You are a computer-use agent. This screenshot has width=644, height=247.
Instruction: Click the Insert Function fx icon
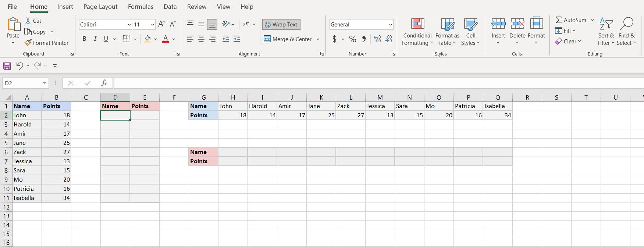tap(104, 83)
